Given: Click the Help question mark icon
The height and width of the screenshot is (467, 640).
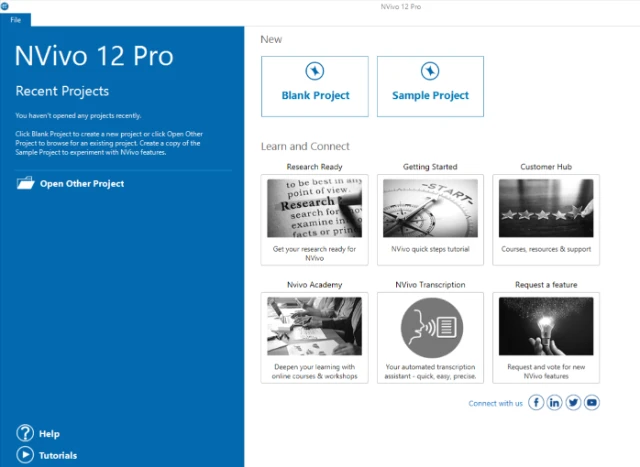Looking at the screenshot, I should pyautogui.click(x=25, y=433).
